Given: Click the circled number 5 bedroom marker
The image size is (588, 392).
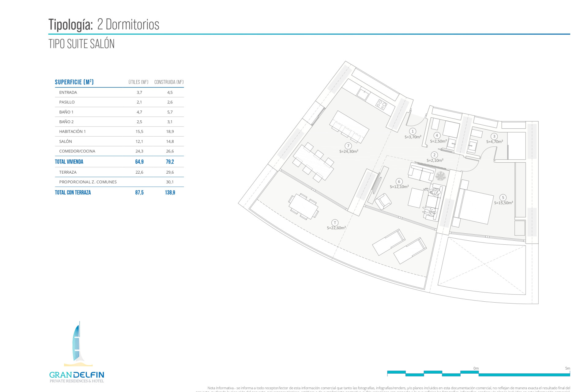Looking at the screenshot, I should (x=503, y=198).
